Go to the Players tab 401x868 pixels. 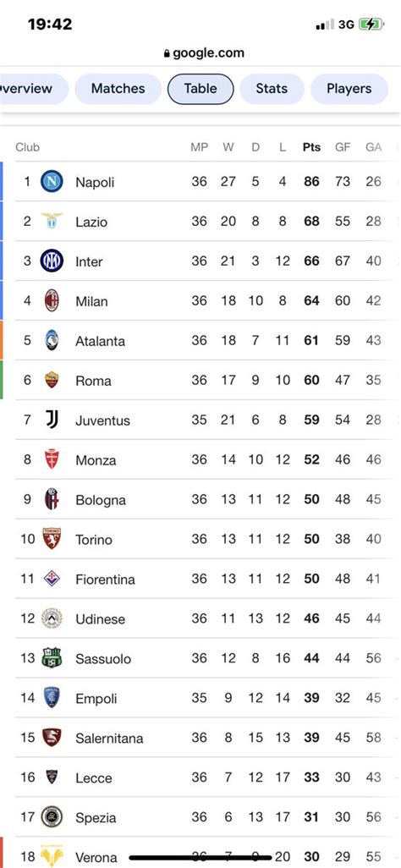(349, 89)
